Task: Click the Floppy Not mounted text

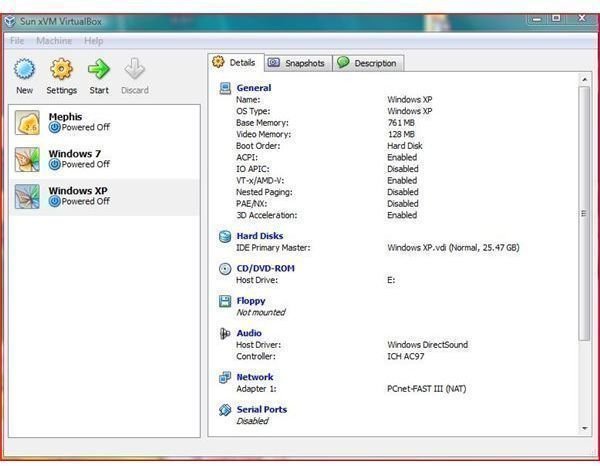Action: (261, 313)
